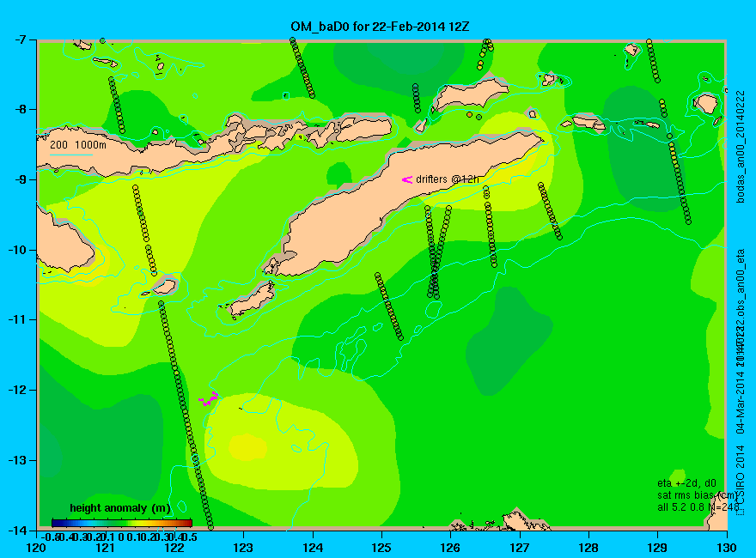Click the plot title OM_baD0 for 22-Feb-2014 12Z

[380, 27]
